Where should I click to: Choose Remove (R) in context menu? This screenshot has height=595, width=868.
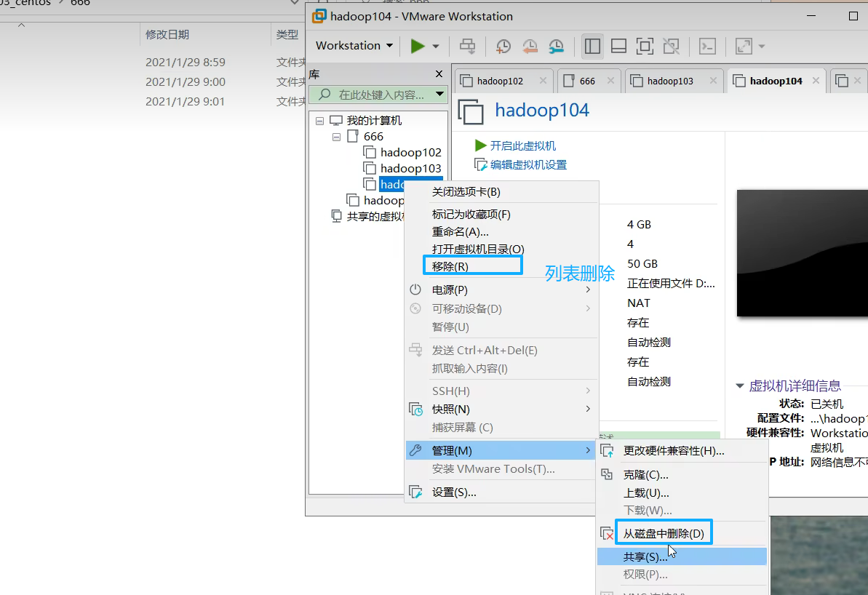tap(501, 266)
